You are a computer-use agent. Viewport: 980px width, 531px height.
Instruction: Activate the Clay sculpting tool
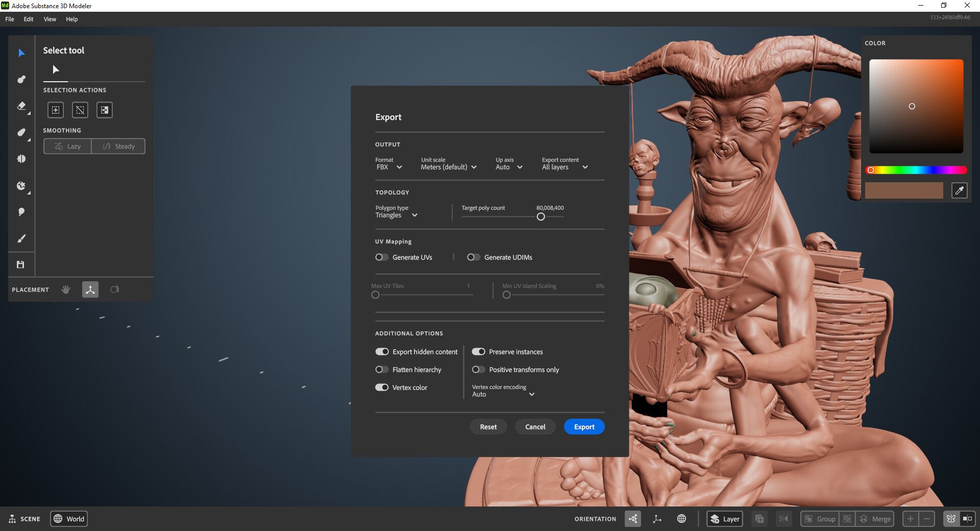click(x=21, y=79)
